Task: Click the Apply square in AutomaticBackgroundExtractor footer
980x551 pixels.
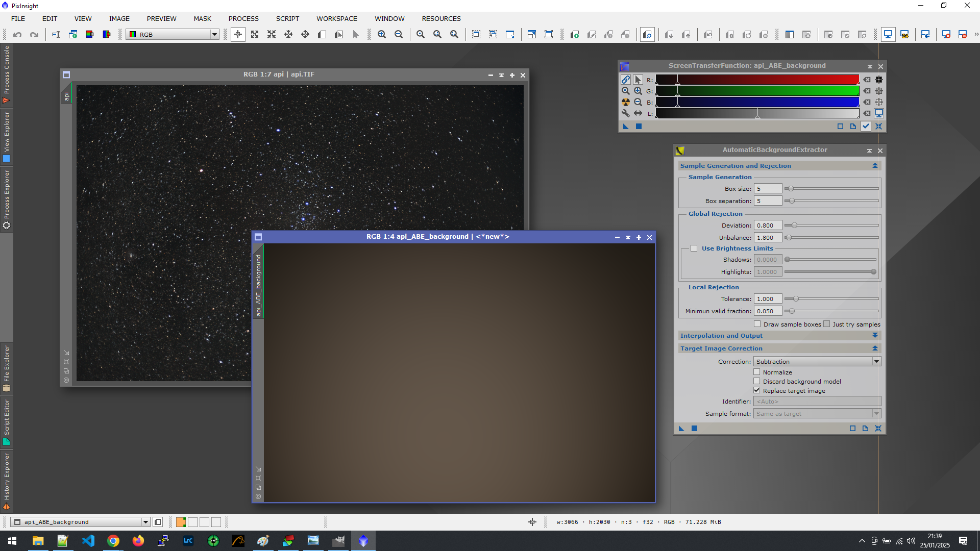Action: [x=694, y=429]
